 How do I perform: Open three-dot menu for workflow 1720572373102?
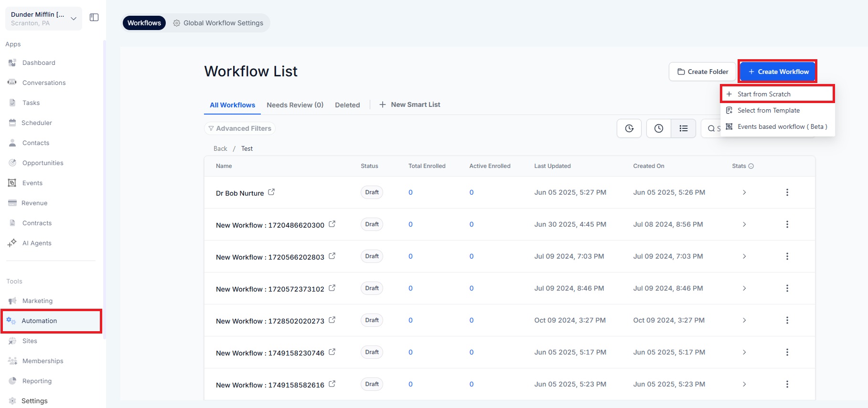(787, 288)
